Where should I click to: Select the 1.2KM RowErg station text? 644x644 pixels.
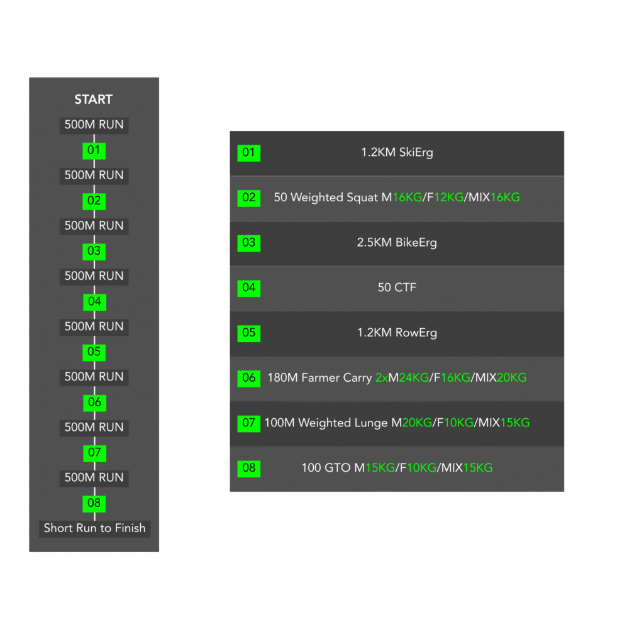(x=397, y=333)
